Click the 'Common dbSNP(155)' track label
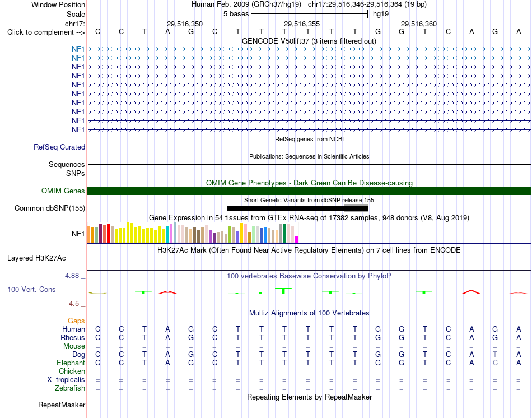This screenshot has width=532, height=418. pos(49,208)
